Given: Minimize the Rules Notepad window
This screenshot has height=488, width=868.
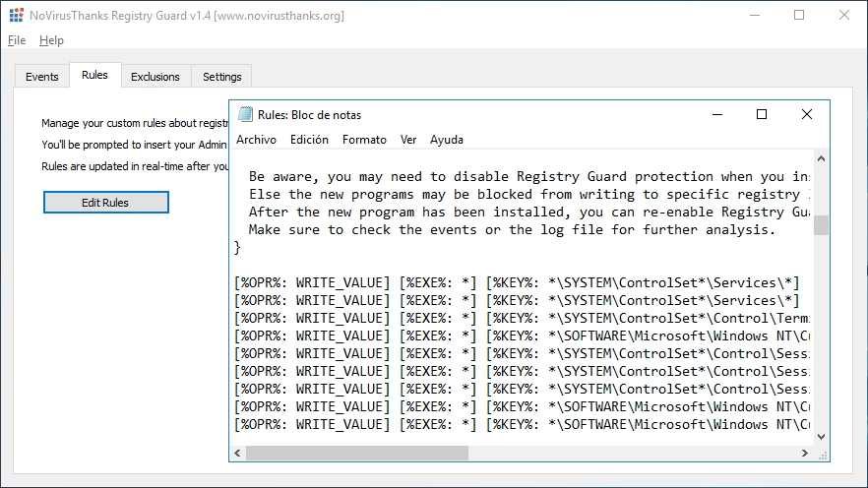Looking at the screenshot, I should (717, 114).
